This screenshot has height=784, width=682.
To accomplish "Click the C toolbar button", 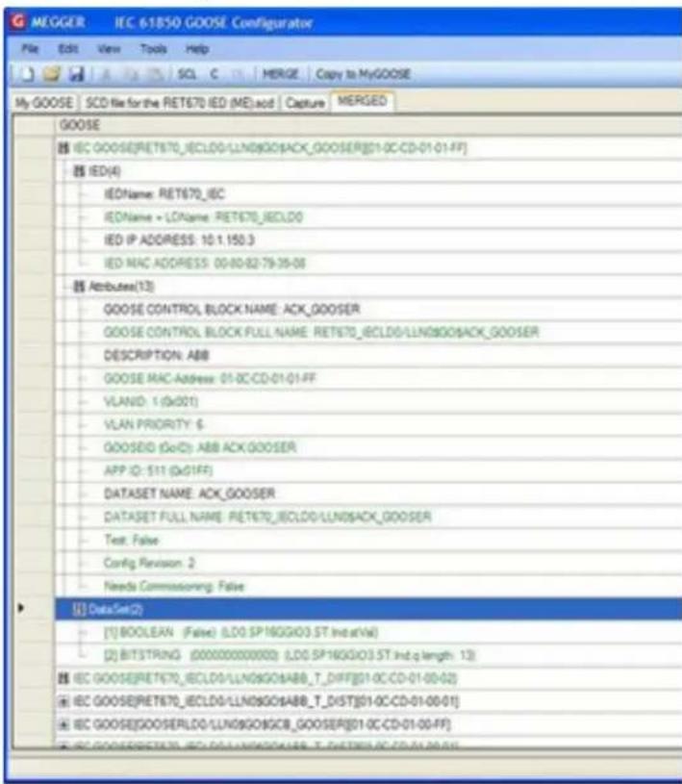I will point(214,74).
